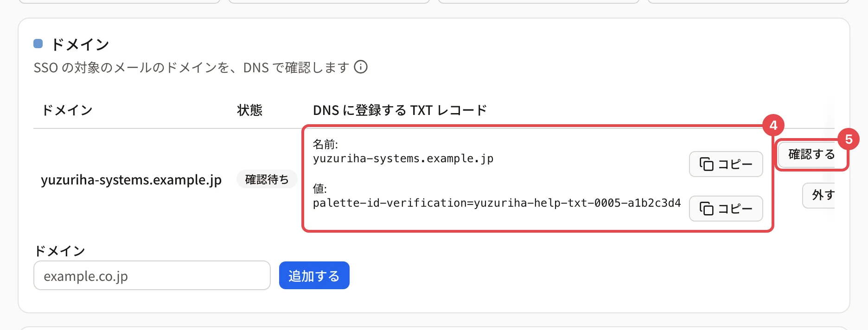Copy the palette-id-verification TXT value
This screenshot has height=330, width=868.
tap(726, 209)
